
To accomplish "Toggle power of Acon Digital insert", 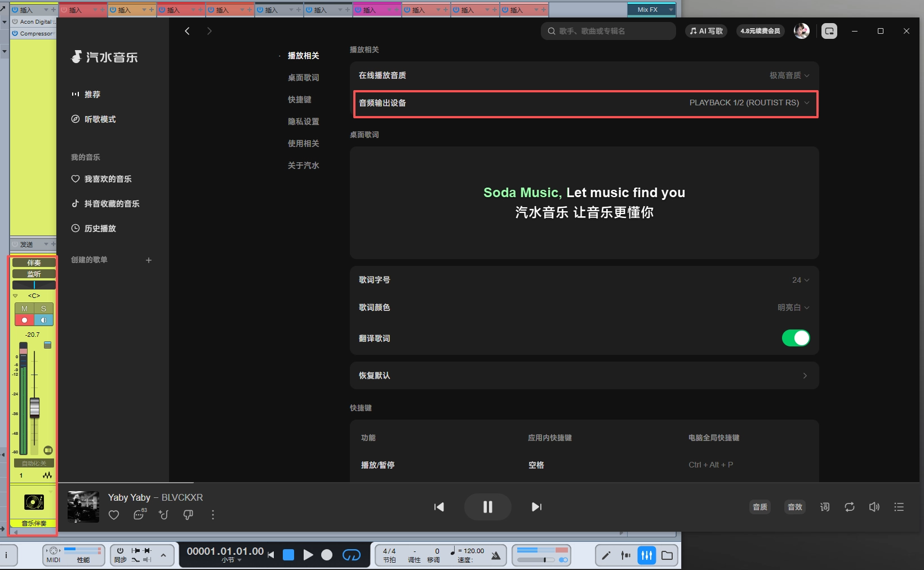I will 15,21.
